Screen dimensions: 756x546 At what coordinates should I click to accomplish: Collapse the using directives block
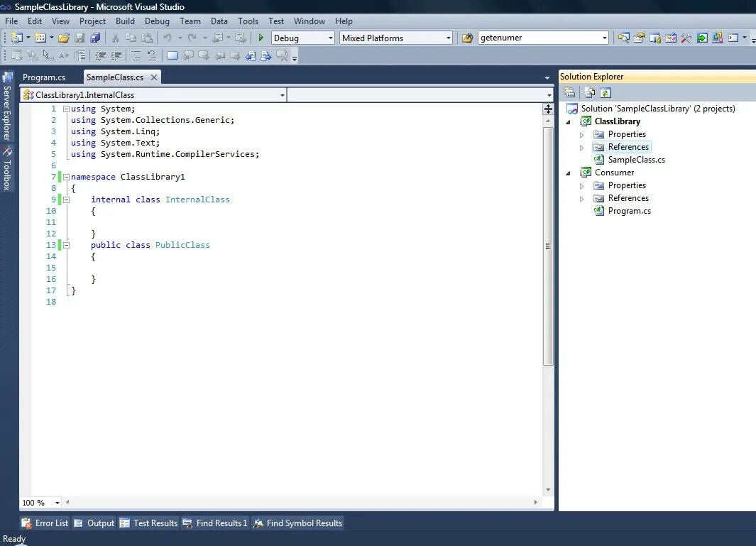tap(67, 109)
